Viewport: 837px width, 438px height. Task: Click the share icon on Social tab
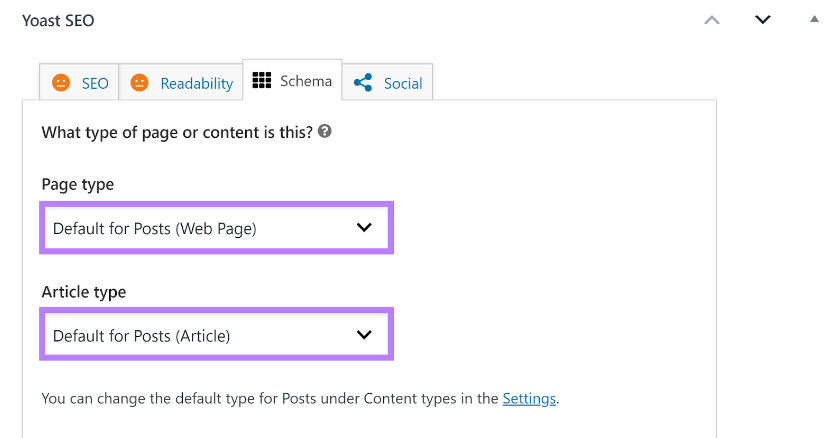pos(363,83)
